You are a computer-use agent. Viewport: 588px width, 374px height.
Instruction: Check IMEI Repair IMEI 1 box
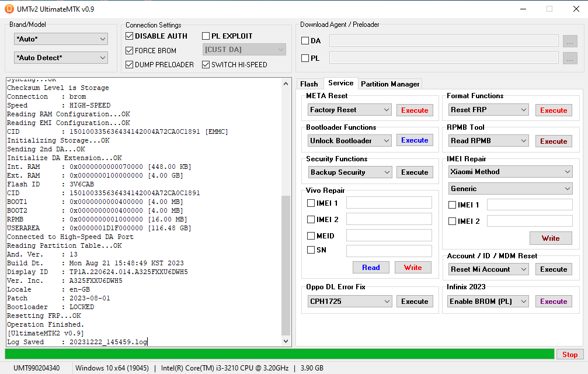coord(453,205)
